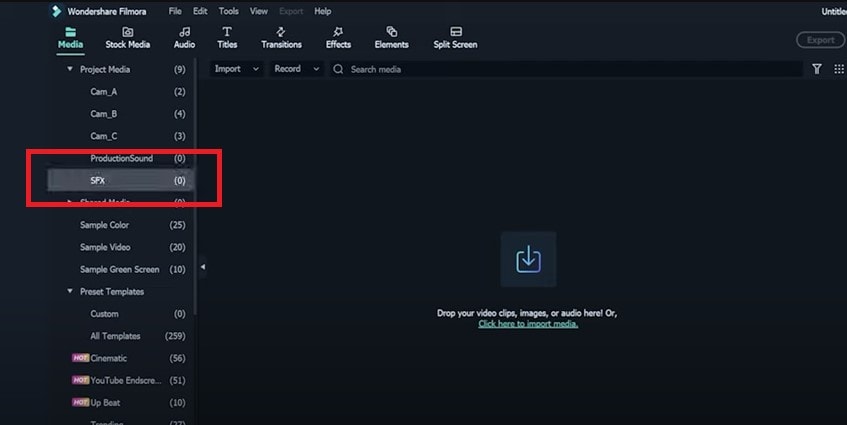
Task: Open the Cinematic templates category
Action: pos(120,358)
